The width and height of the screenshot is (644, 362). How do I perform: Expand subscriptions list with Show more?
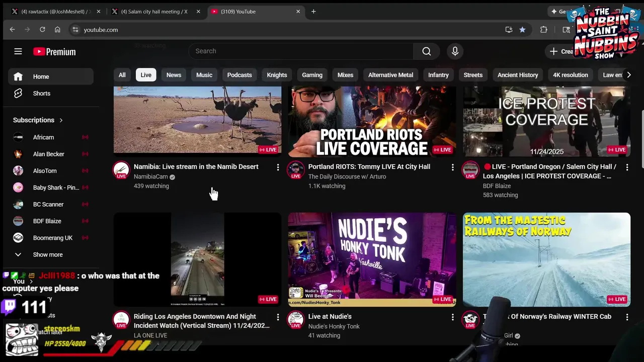tap(48, 254)
